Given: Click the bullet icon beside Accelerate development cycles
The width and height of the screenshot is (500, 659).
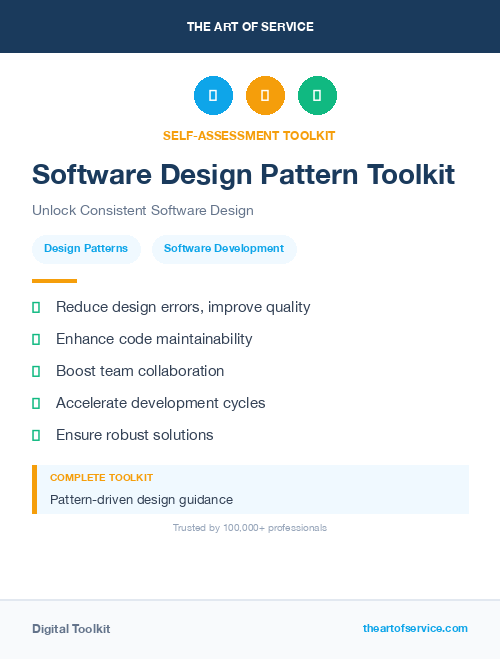Looking at the screenshot, I should point(36,403).
